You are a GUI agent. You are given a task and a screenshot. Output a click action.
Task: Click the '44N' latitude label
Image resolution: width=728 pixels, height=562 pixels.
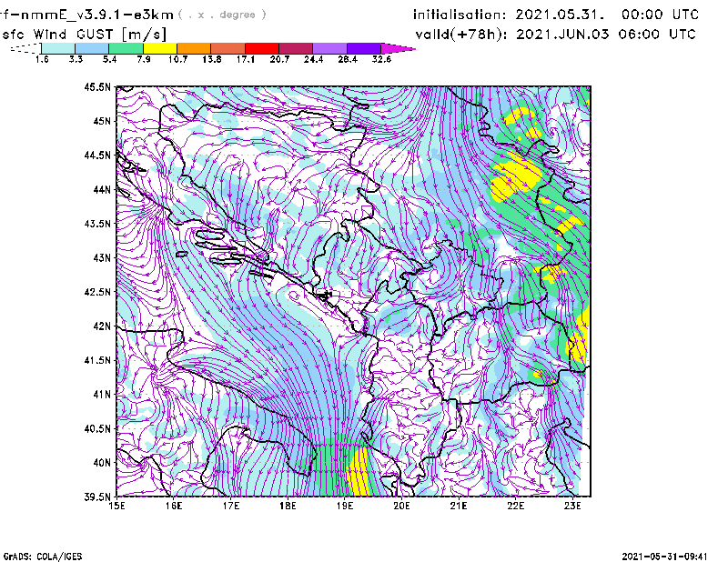point(102,189)
